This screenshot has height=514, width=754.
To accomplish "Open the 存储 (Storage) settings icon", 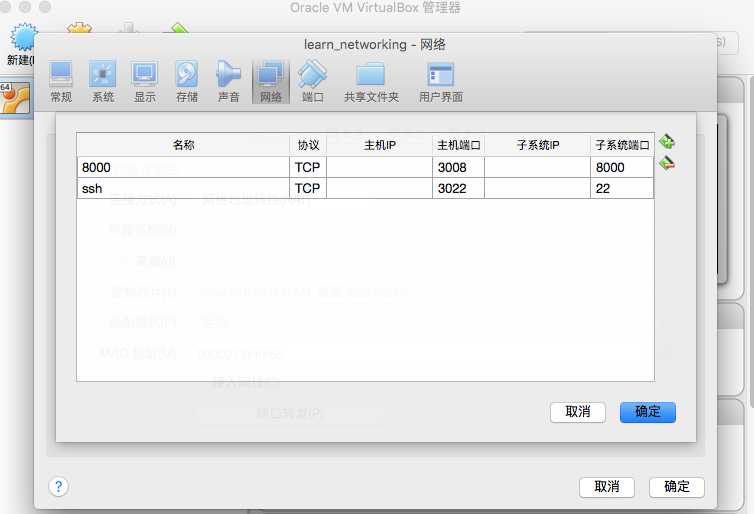I will tap(187, 82).
